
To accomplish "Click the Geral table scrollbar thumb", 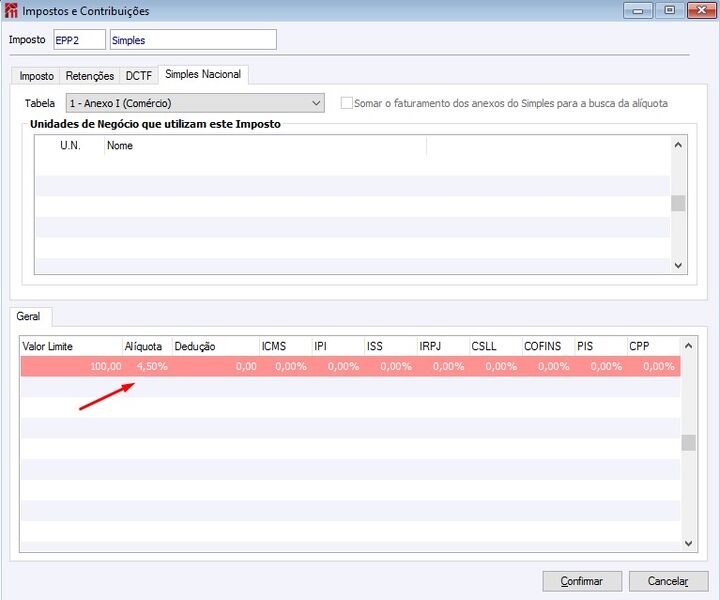I will click(x=688, y=443).
